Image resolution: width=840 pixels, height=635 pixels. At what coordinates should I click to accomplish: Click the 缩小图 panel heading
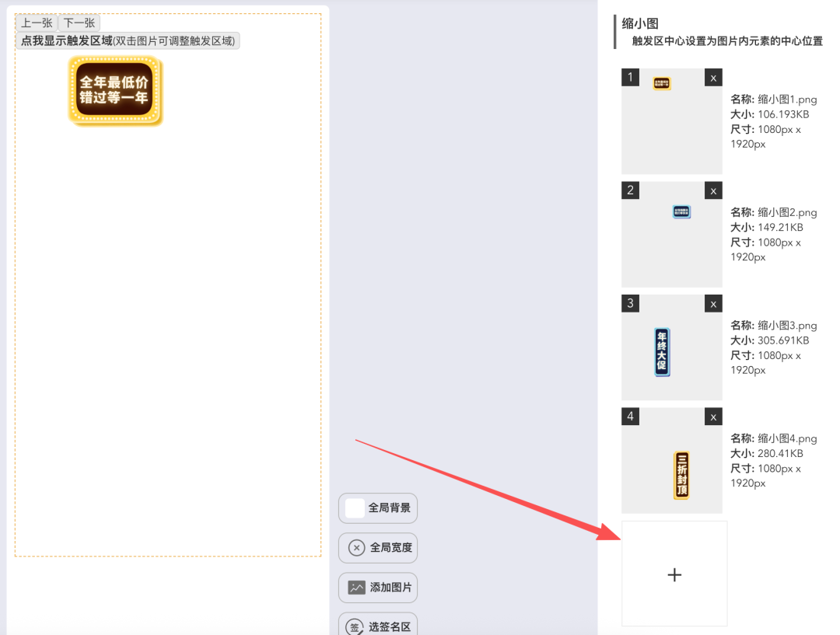click(x=640, y=23)
